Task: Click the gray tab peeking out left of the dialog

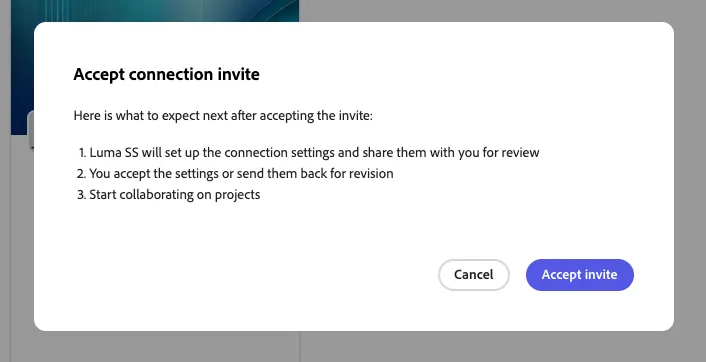Action: tap(31, 130)
